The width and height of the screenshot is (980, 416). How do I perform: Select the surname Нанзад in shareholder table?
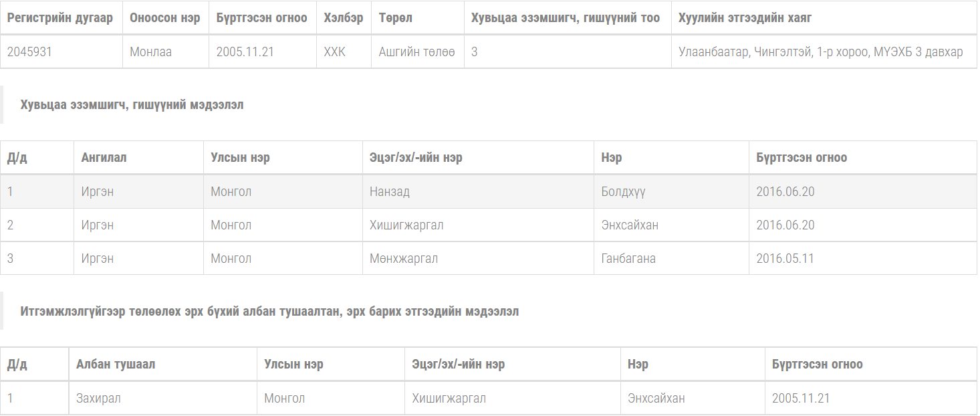[389, 192]
